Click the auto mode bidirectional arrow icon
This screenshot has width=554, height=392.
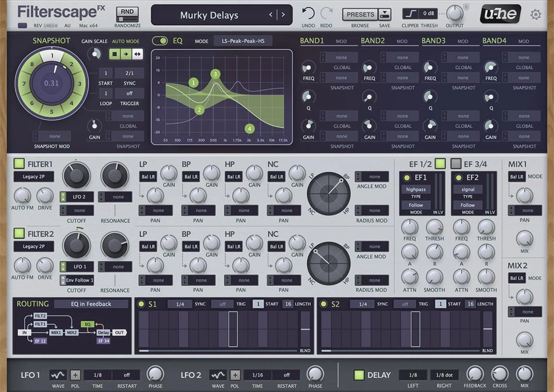(137, 54)
